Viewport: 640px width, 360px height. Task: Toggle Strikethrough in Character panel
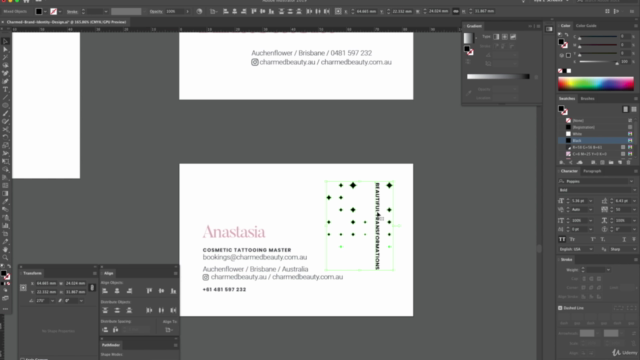(x=634, y=240)
